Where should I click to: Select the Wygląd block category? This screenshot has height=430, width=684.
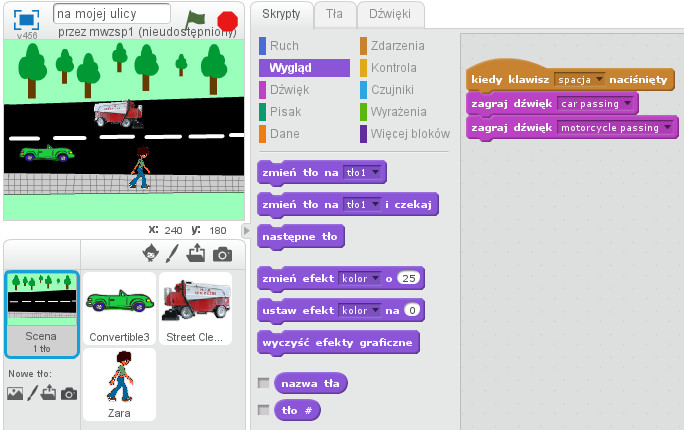pos(304,68)
